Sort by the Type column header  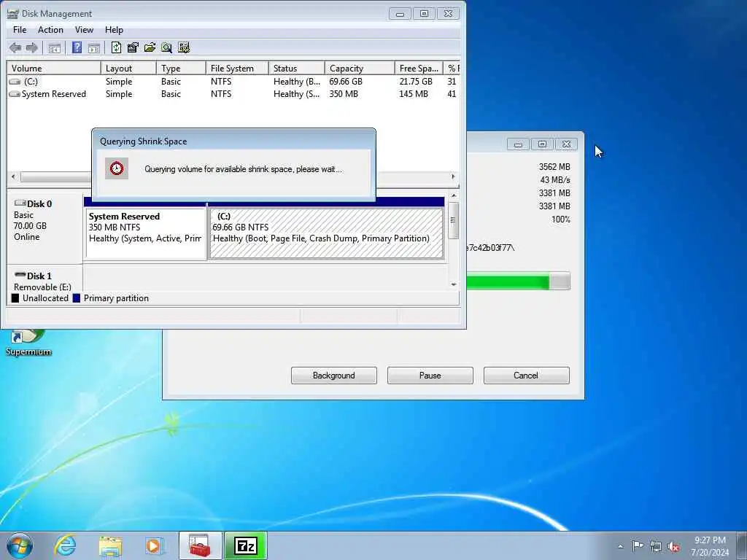(181, 68)
